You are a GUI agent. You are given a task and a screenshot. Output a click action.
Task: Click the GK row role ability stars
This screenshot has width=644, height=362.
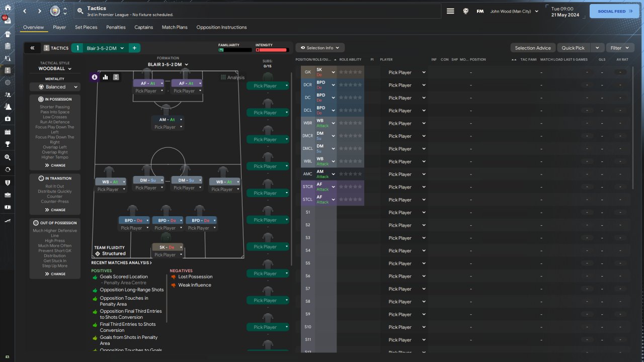(351, 72)
